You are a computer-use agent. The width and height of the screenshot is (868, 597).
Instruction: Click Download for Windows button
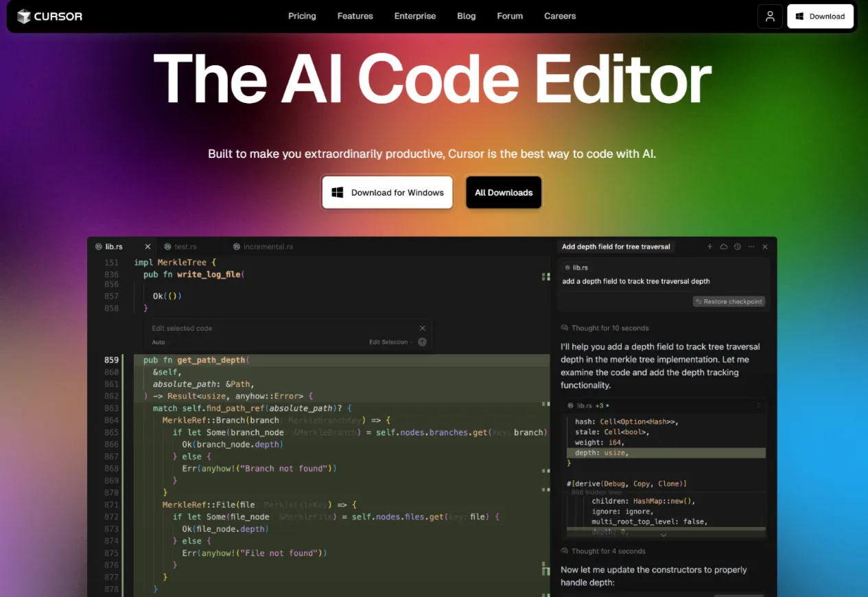click(x=387, y=192)
